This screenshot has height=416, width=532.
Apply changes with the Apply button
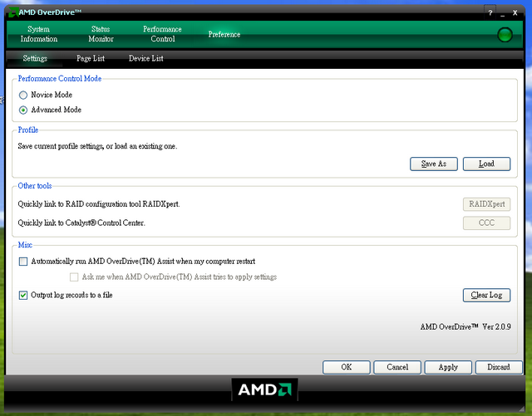[x=448, y=367]
